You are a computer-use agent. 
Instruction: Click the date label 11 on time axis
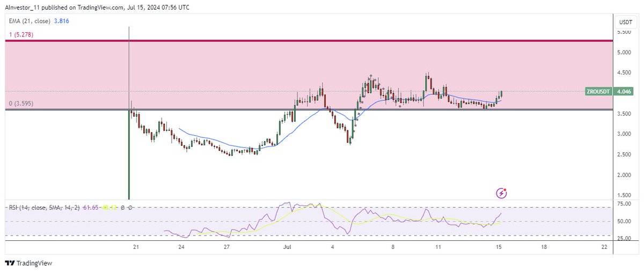[x=438, y=247]
